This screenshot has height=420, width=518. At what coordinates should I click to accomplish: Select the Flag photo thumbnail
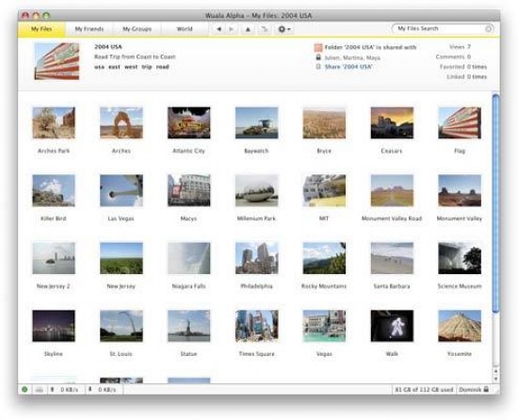460,122
